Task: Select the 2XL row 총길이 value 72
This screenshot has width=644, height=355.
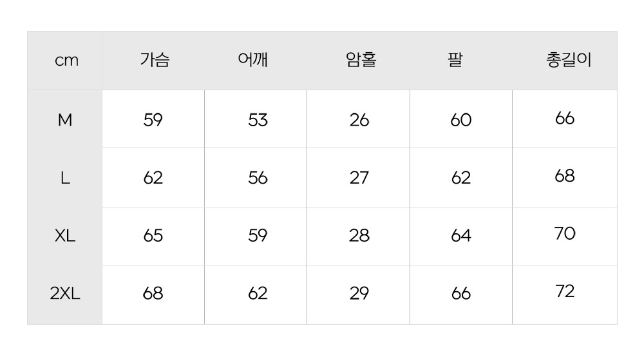Action: click(564, 291)
